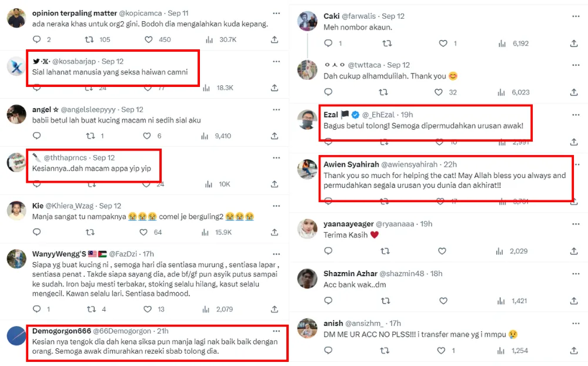
Task: Open Awien Syahirah's profile name link
Action: coord(351,164)
